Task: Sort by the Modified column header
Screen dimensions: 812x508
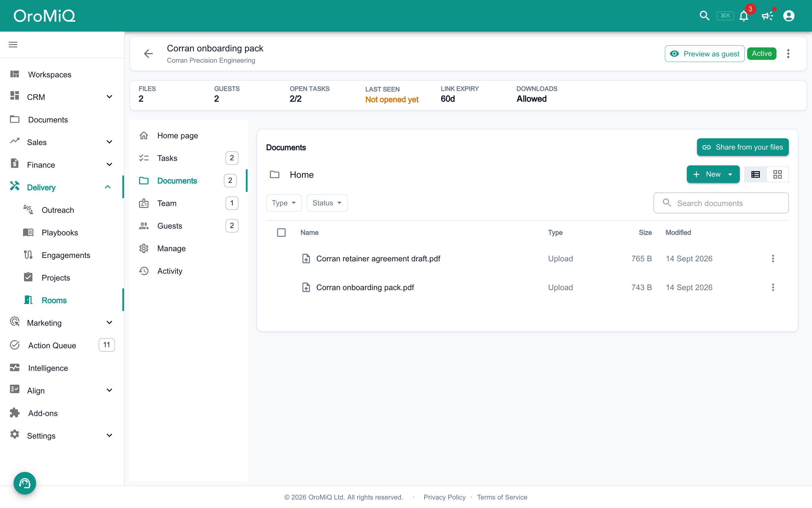Action: click(678, 233)
